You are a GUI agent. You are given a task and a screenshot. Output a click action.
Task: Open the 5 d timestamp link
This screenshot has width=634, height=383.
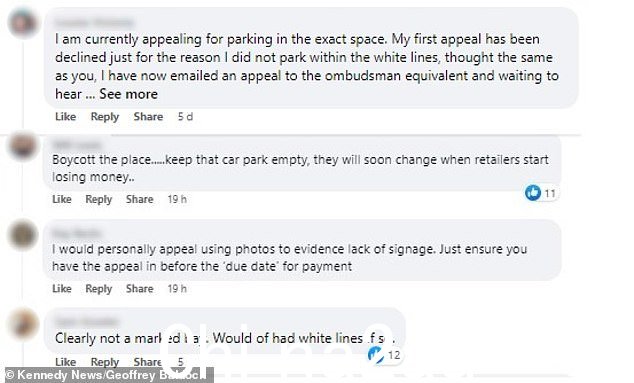(x=186, y=116)
